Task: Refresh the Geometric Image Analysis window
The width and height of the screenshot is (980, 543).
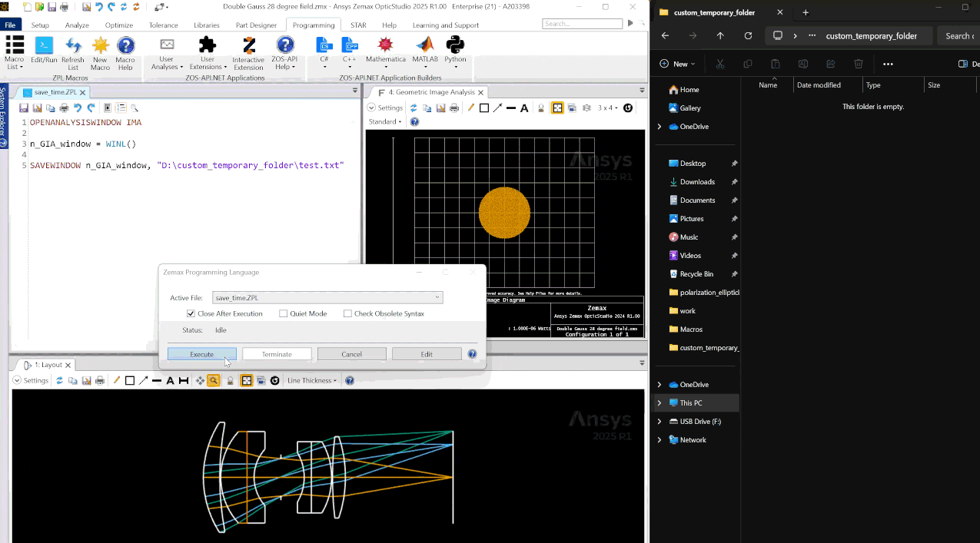Action: 414,108
